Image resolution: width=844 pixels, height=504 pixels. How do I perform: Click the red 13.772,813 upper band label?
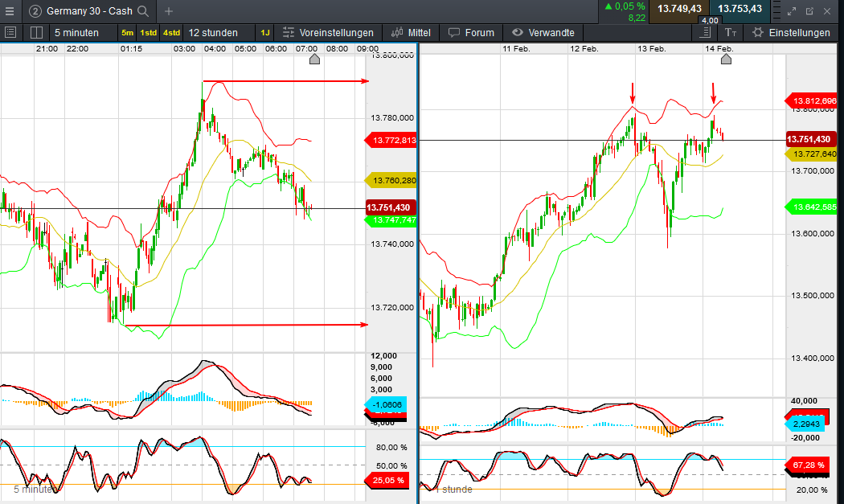[x=391, y=141]
